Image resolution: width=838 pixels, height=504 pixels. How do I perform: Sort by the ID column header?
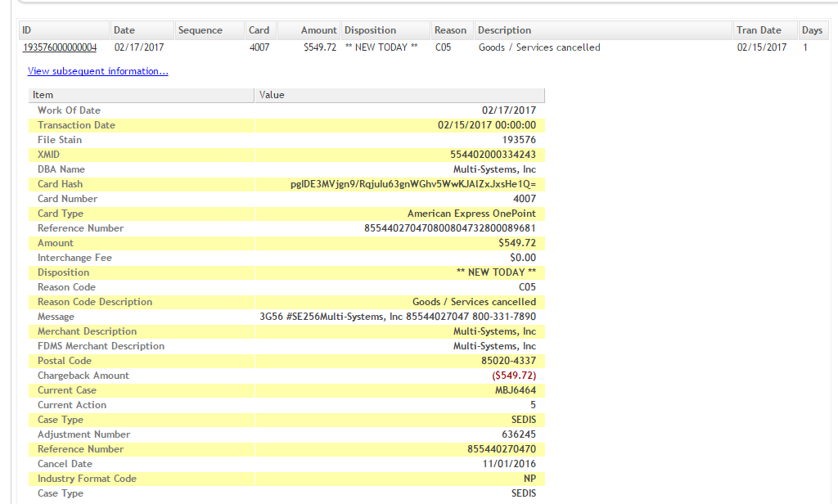tap(26, 30)
